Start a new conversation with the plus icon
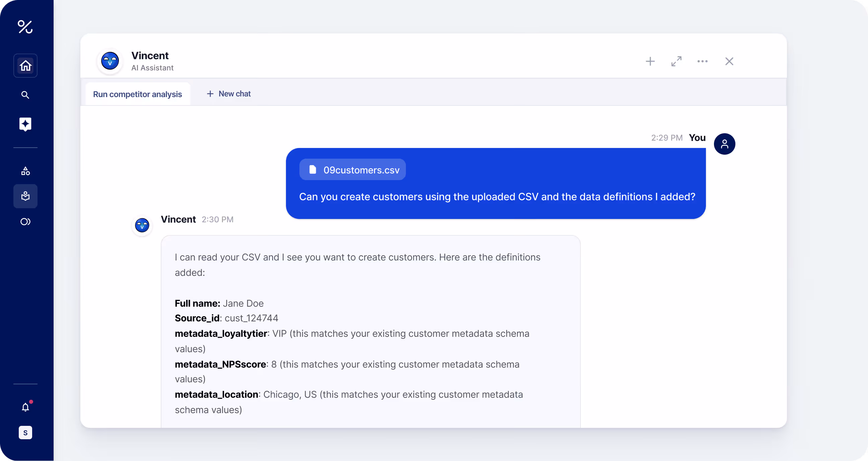 pyautogui.click(x=650, y=61)
